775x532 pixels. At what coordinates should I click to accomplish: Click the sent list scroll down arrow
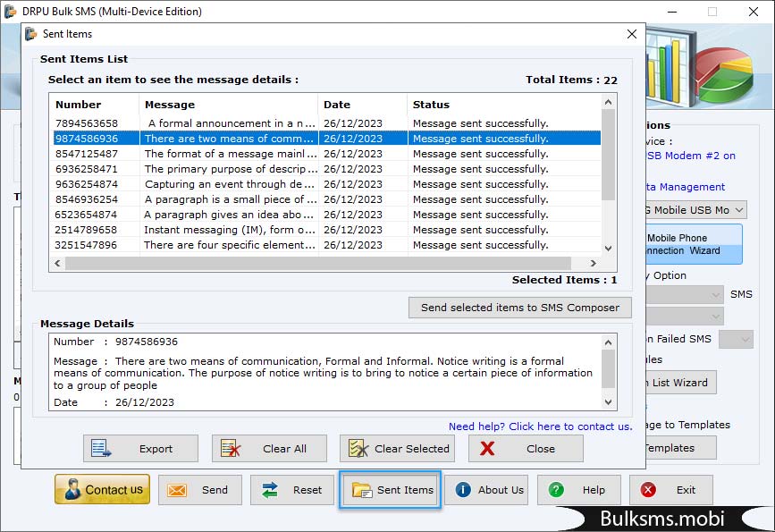(x=609, y=249)
